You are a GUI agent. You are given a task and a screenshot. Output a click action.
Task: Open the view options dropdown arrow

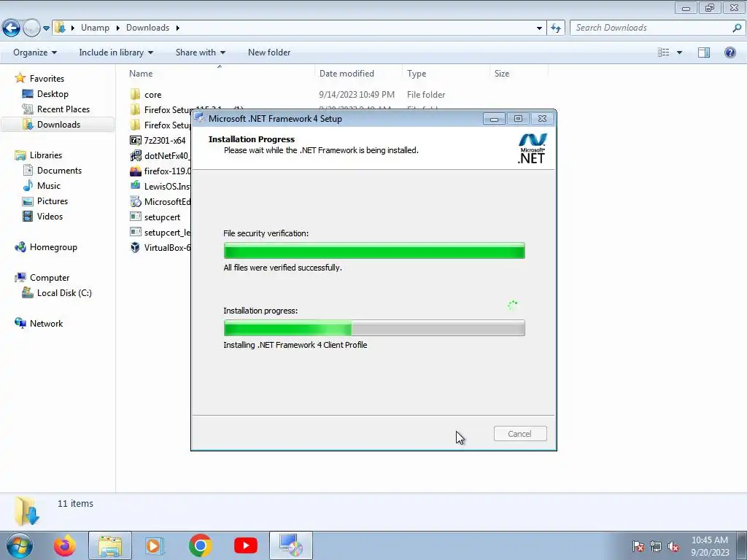click(x=679, y=52)
